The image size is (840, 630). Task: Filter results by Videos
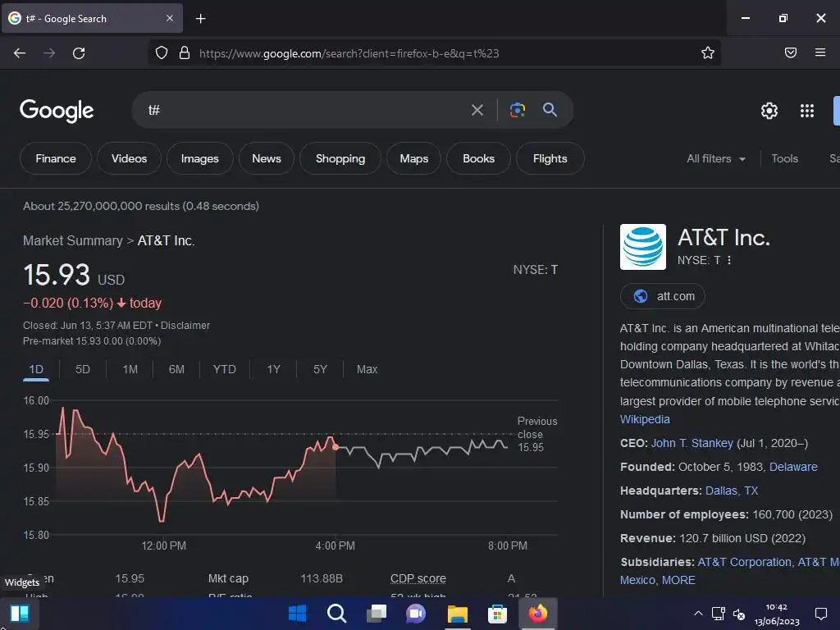pyautogui.click(x=129, y=158)
